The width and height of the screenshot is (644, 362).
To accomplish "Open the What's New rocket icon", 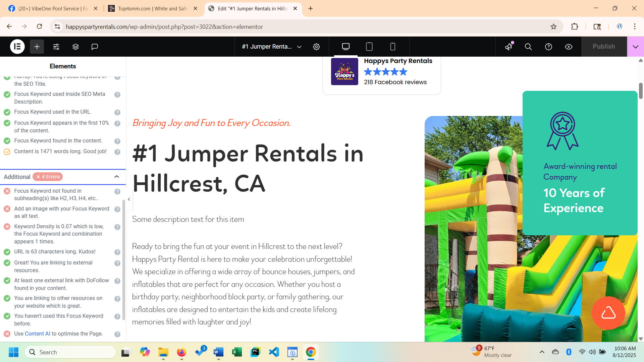I will click(509, 47).
